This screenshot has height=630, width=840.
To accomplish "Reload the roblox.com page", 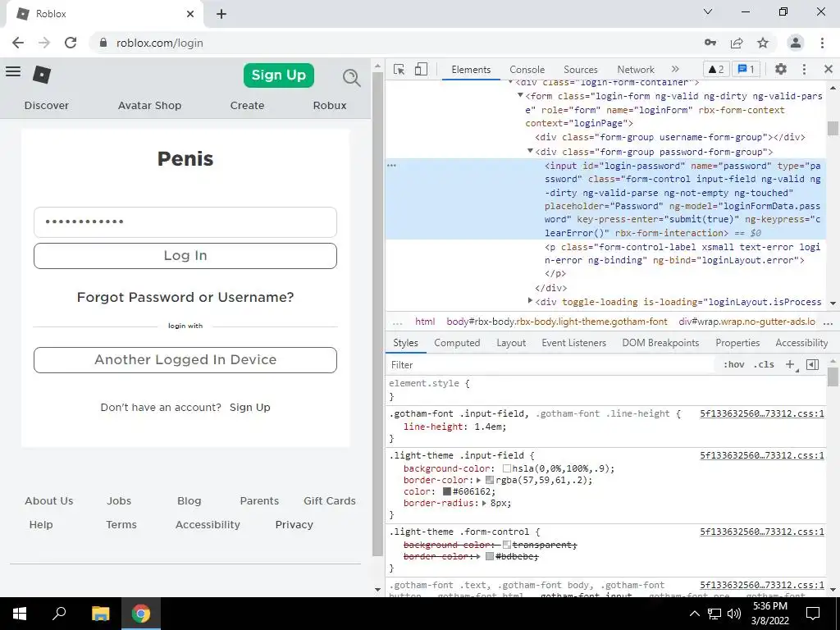I will tap(71, 43).
